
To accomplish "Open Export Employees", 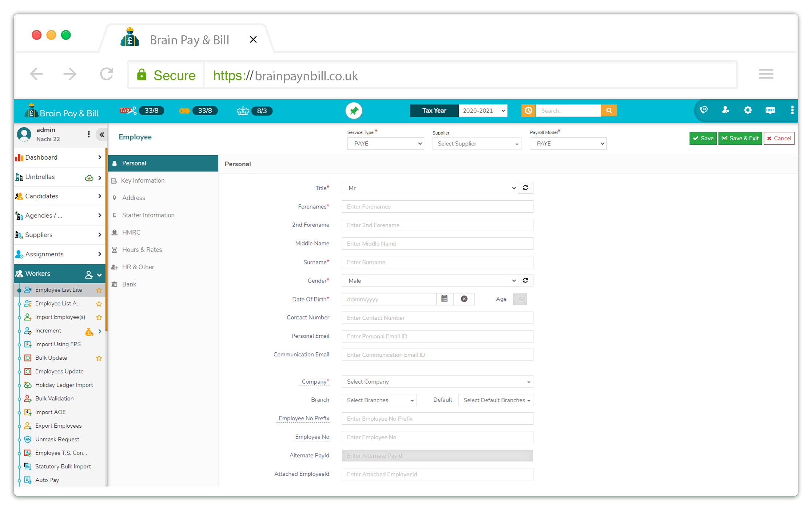I will coord(58,426).
